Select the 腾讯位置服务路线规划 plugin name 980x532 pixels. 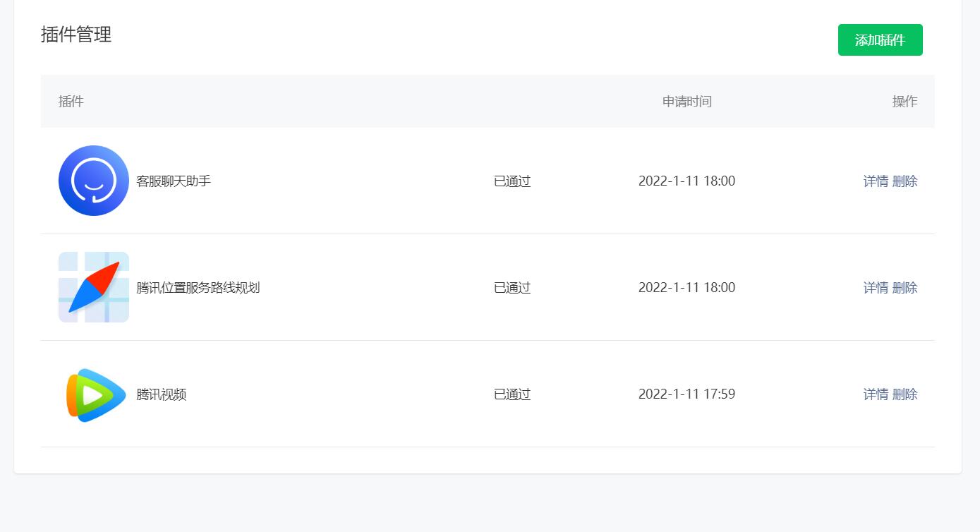point(198,288)
